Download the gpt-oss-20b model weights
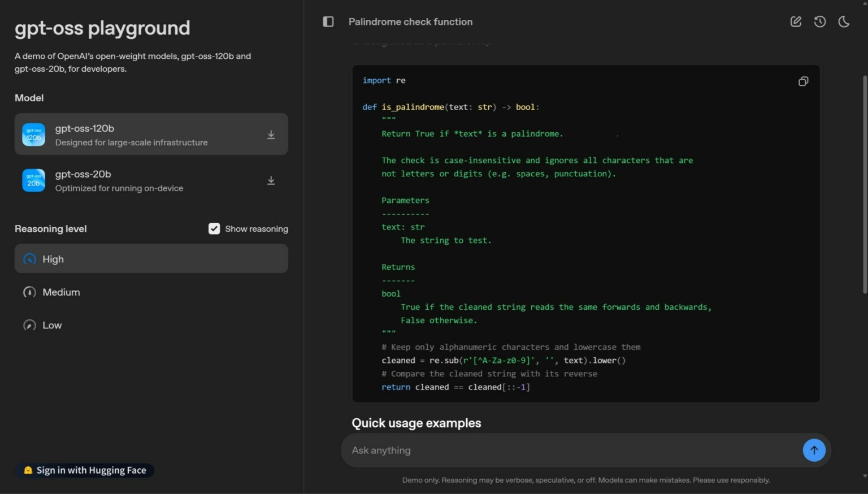 (271, 180)
